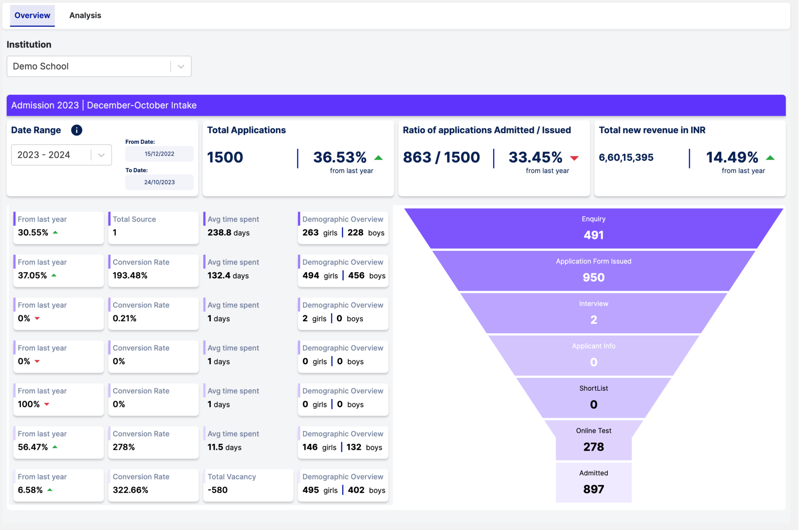Click the From Date field showing 15/12/2022

pyautogui.click(x=159, y=154)
